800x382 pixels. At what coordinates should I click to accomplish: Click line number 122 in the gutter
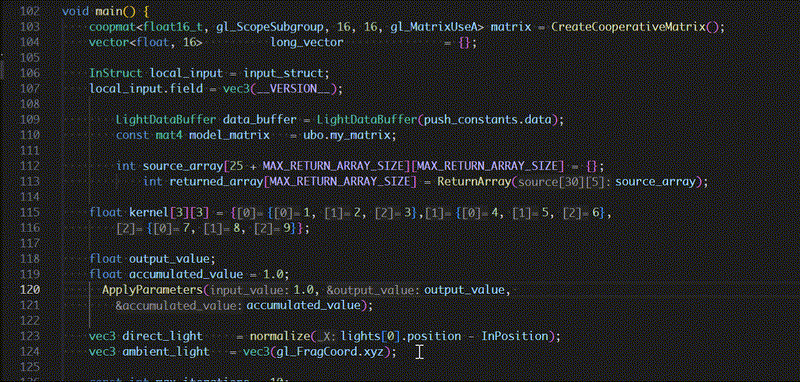point(30,321)
